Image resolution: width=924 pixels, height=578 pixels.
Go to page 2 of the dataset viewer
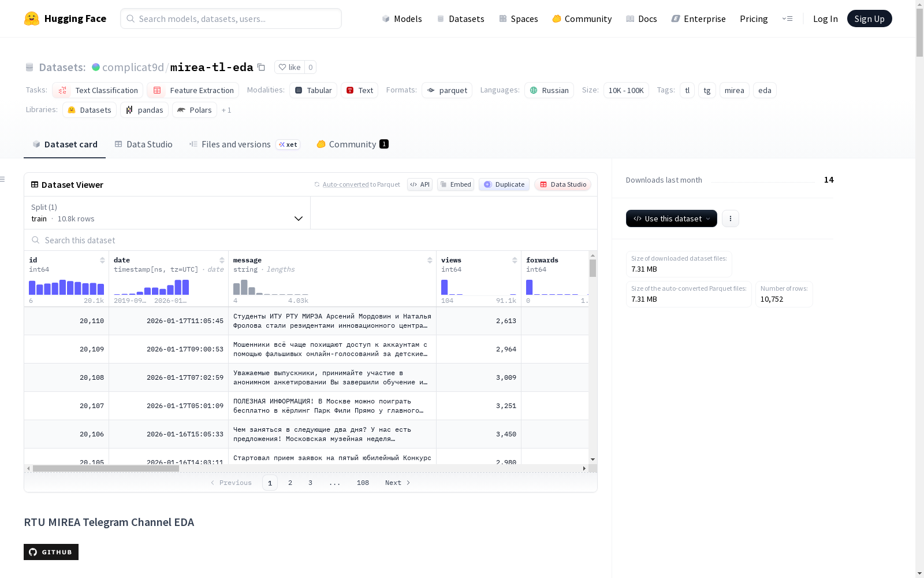(x=290, y=483)
